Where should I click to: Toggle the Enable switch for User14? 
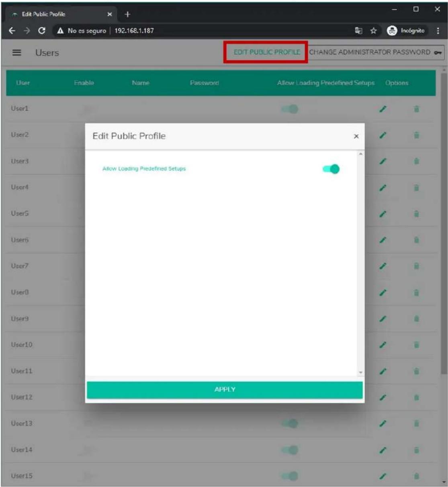[x=88, y=450]
